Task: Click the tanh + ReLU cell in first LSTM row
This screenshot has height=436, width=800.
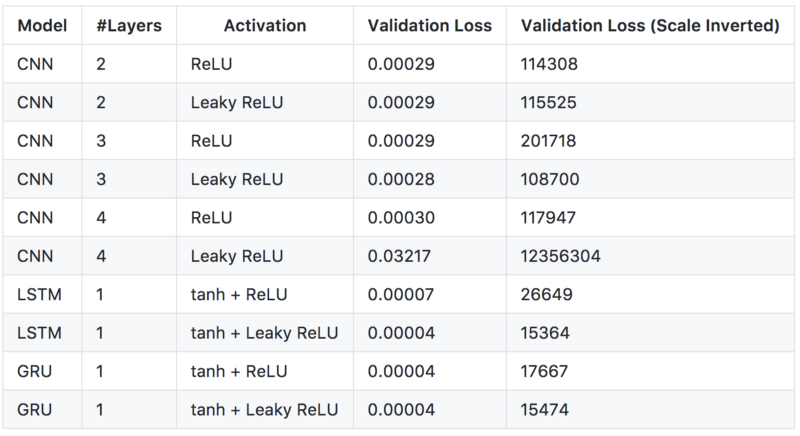Action: tap(238, 295)
